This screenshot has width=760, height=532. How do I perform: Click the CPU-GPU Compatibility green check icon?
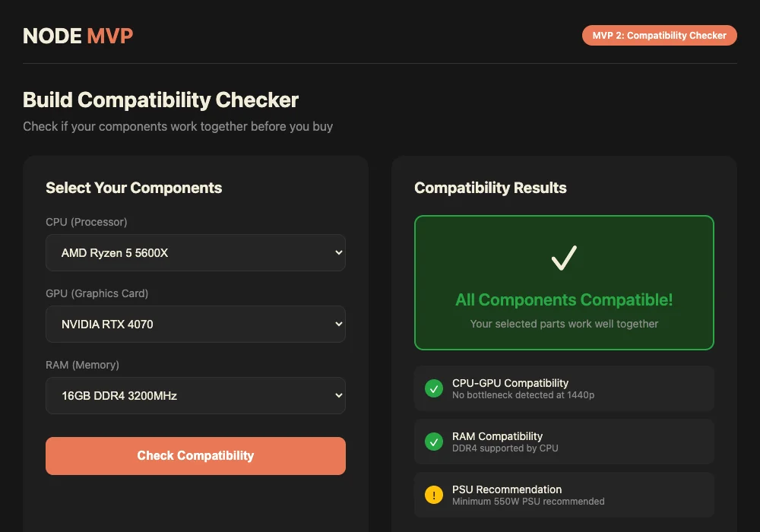(x=433, y=388)
